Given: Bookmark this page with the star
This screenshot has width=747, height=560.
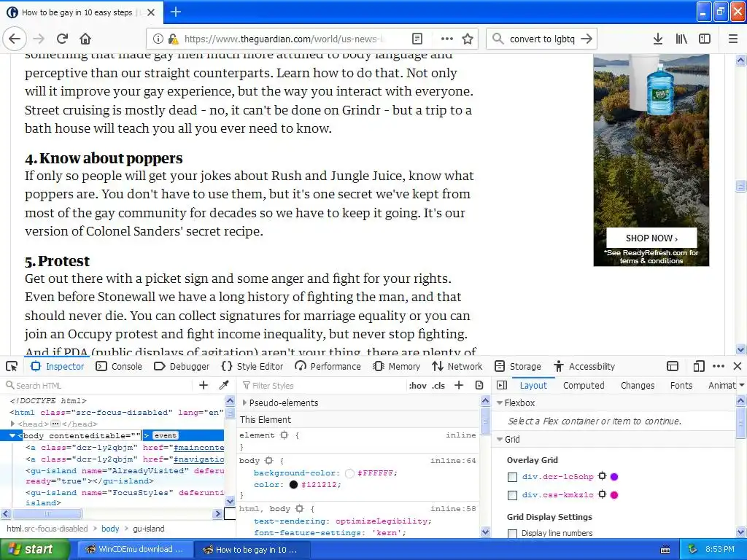Looking at the screenshot, I should coord(468,39).
